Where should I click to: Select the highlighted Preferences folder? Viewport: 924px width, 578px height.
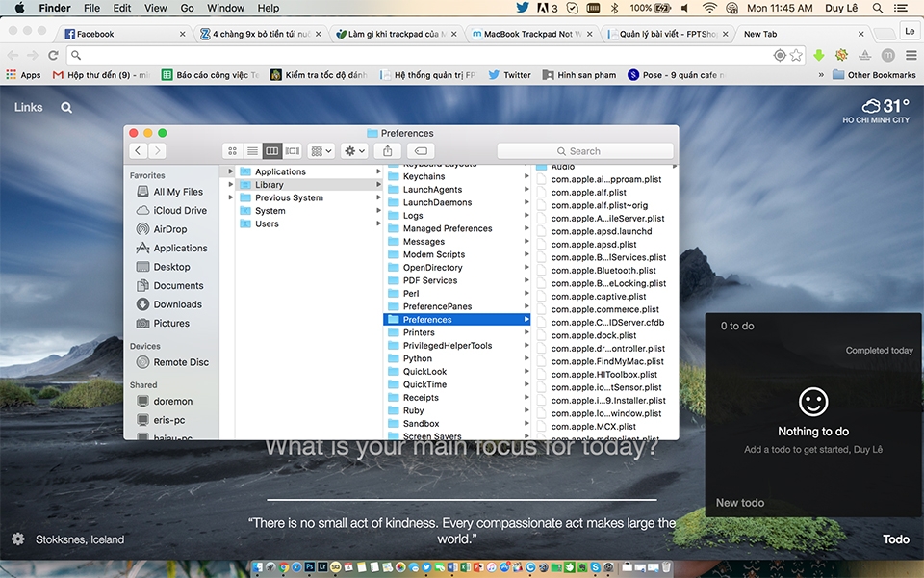point(457,320)
